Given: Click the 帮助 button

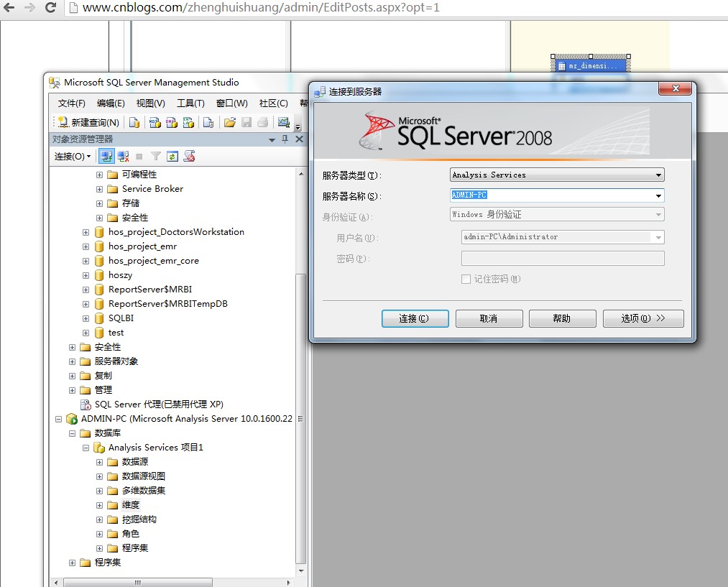Looking at the screenshot, I should click(562, 319).
